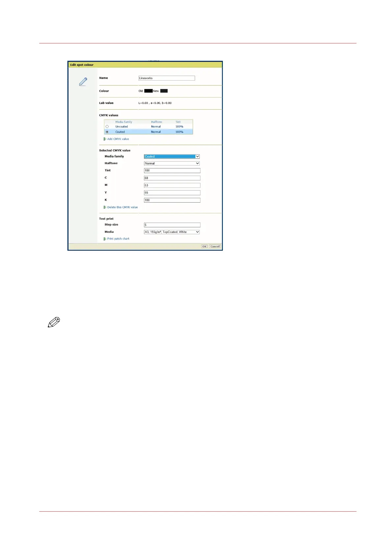The image size is (392, 554).
Task: Confirm with the OK button
Action: (x=204, y=246)
